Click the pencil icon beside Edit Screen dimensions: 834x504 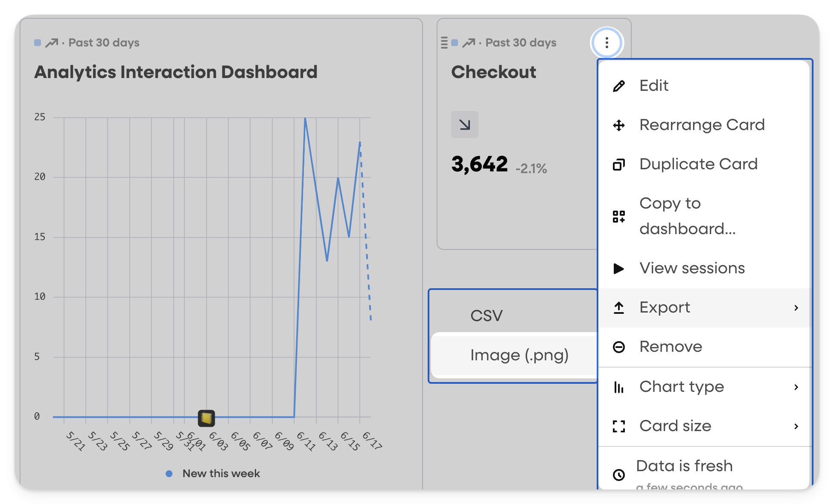click(619, 85)
